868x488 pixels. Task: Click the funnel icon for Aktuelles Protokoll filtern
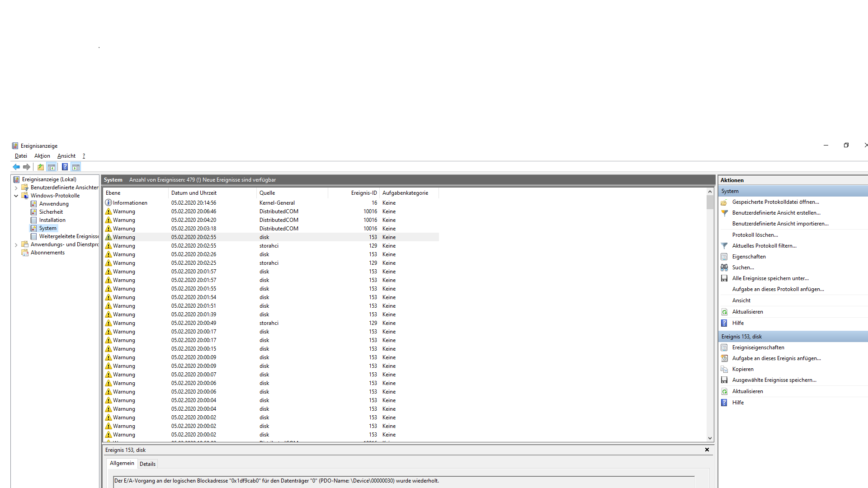click(724, 246)
